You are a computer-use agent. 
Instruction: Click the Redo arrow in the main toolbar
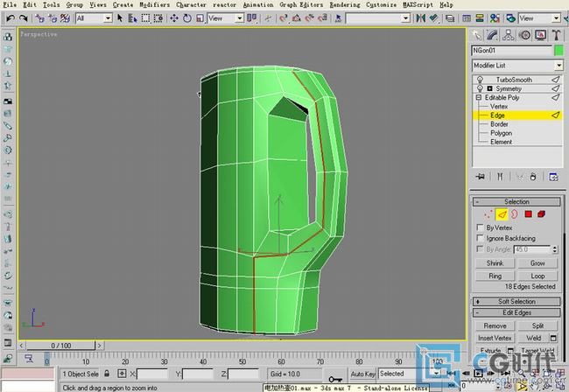pos(24,18)
